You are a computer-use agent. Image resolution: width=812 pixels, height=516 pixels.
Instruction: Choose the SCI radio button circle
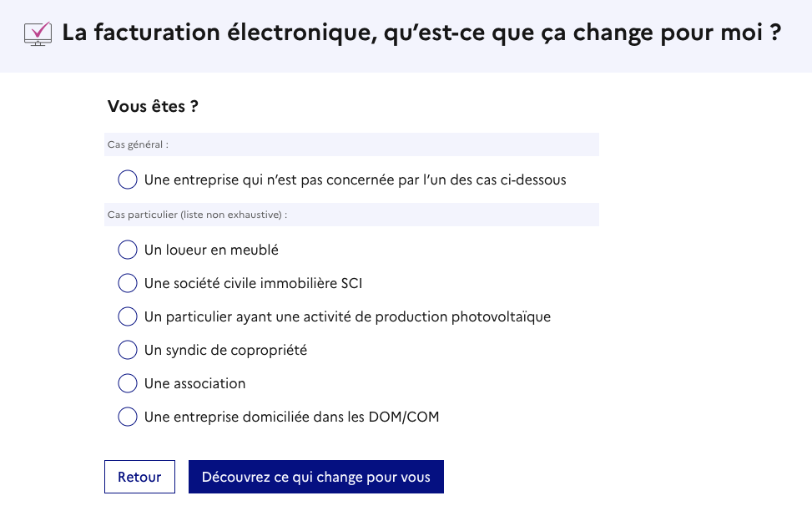tap(128, 283)
